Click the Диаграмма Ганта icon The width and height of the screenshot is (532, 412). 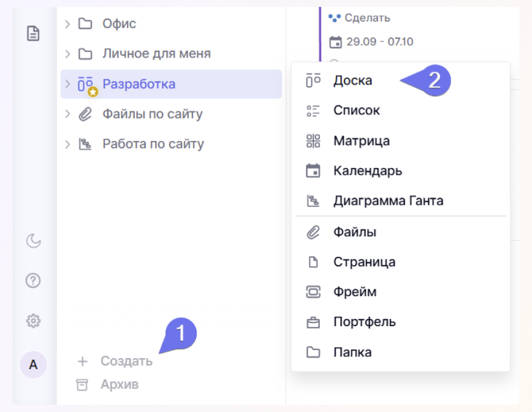(313, 201)
